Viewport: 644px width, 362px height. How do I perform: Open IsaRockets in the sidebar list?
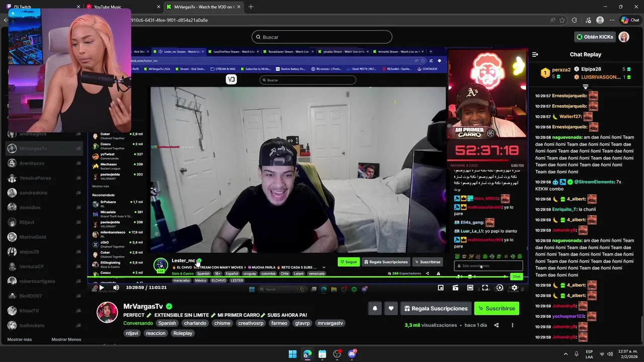pyautogui.click(x=44, y=325)
